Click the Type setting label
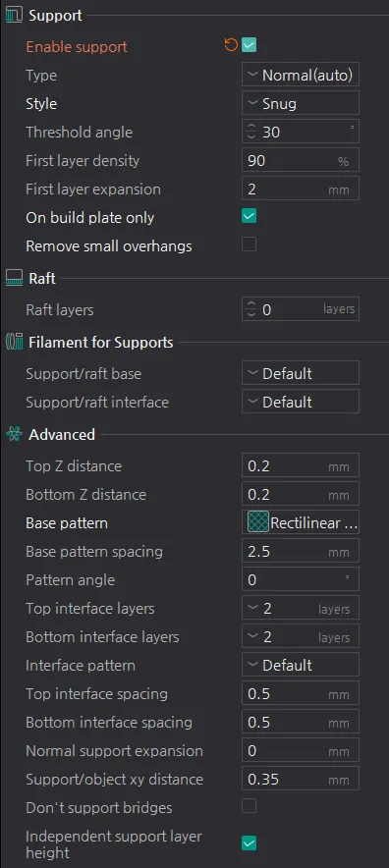The height and width of the screenshot is (868, 389). (x=41, y=76)
